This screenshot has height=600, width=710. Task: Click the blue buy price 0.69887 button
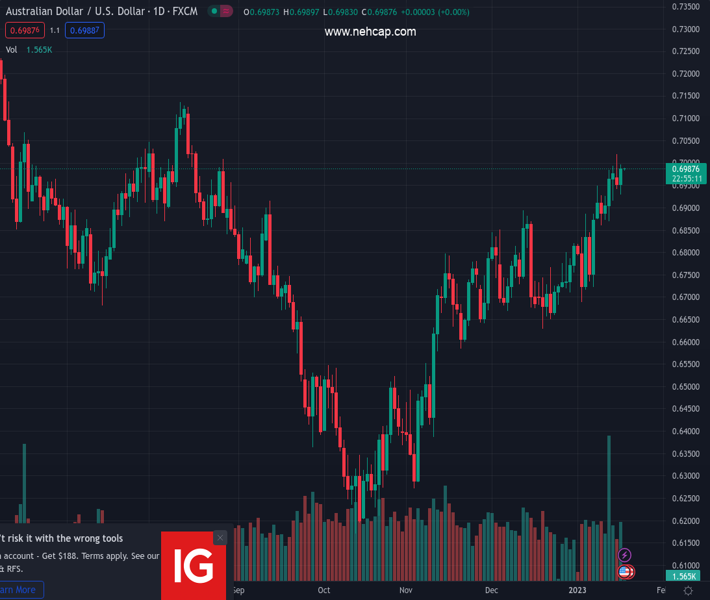tap(84, 31)
